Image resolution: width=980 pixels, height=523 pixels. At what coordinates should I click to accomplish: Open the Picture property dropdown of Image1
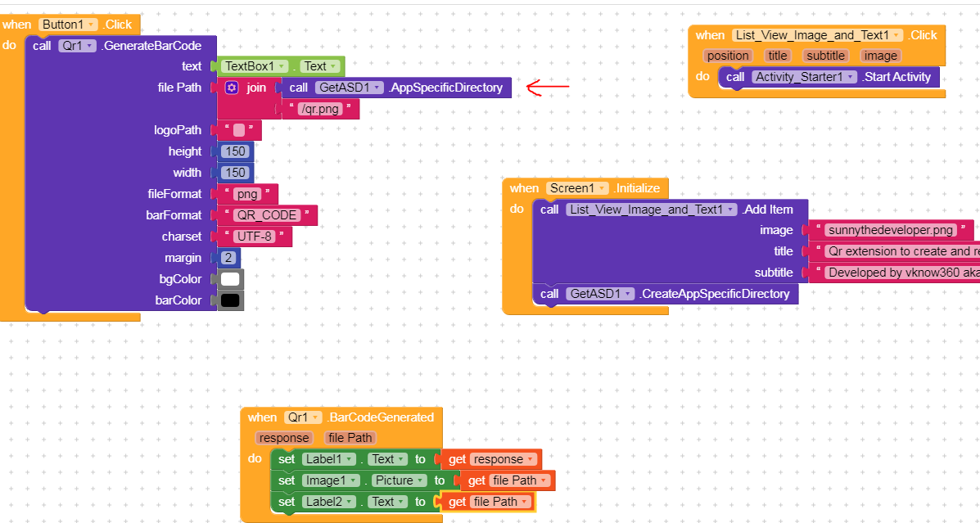pos(399,480)
